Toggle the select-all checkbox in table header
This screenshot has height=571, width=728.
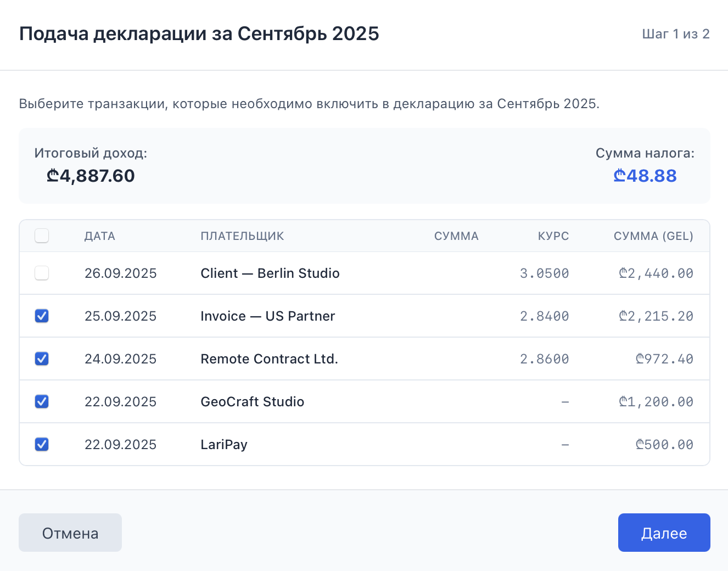[x=42, y=236]
